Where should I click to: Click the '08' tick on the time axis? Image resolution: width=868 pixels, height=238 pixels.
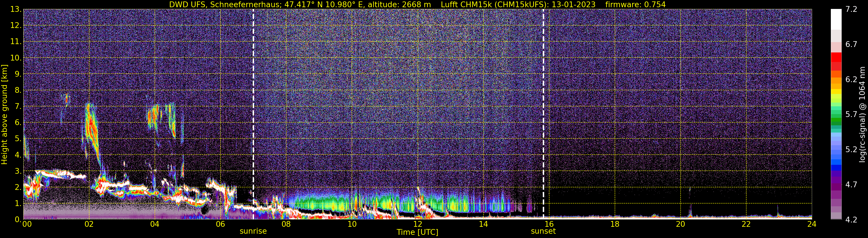286,224
